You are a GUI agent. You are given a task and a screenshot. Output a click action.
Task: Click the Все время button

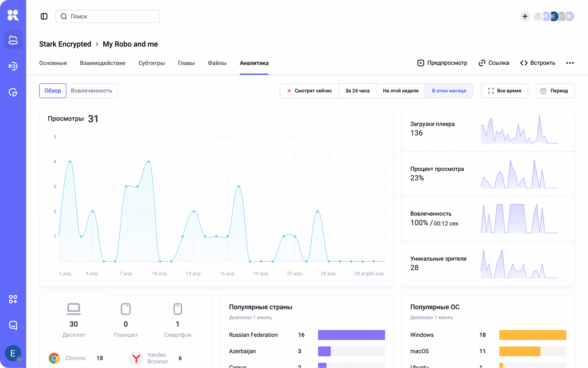[505, 91]
